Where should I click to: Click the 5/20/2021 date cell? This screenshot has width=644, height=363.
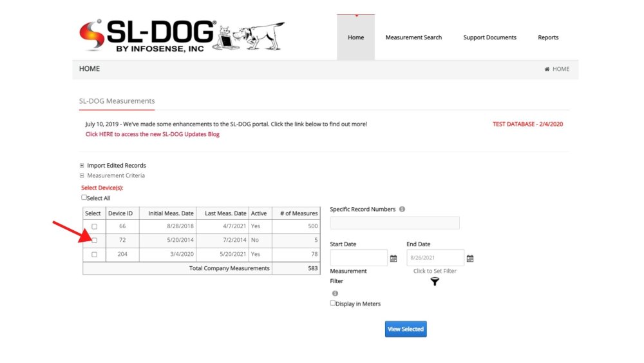223,254
